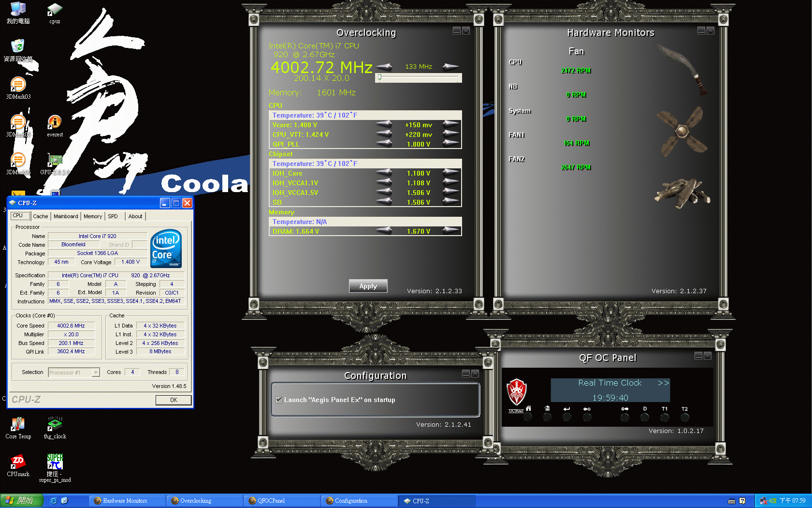812x508 pixels.
Task: Open cpuz desktop shortcut
Action: 55,13
